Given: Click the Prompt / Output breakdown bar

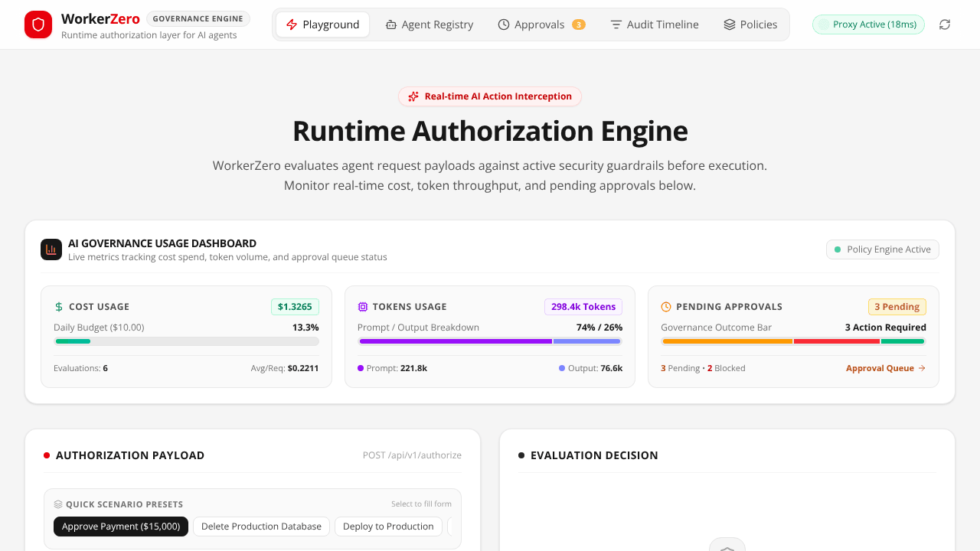Looking at the screenshot, I should (490, 341).
